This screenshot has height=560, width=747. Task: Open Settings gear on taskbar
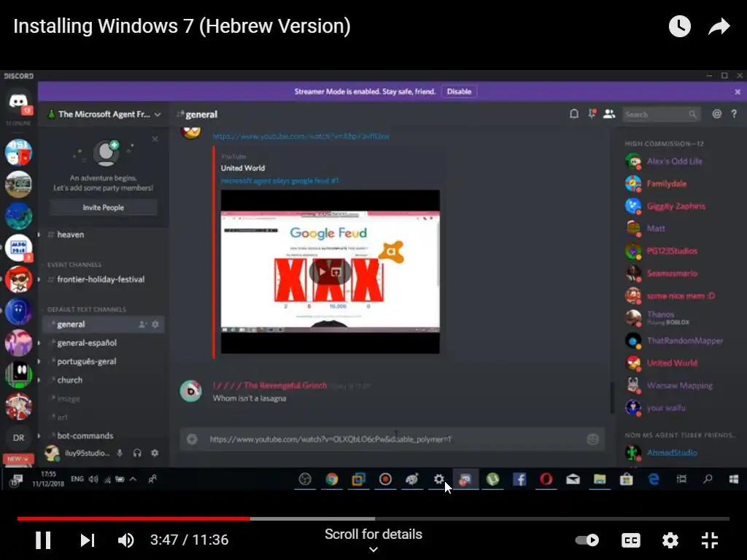(438, 479)
